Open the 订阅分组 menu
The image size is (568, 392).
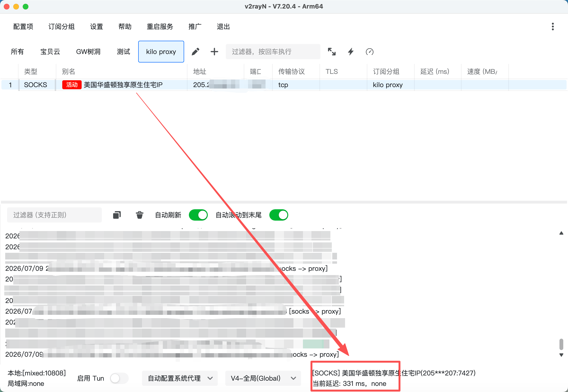tap(61, 27)
